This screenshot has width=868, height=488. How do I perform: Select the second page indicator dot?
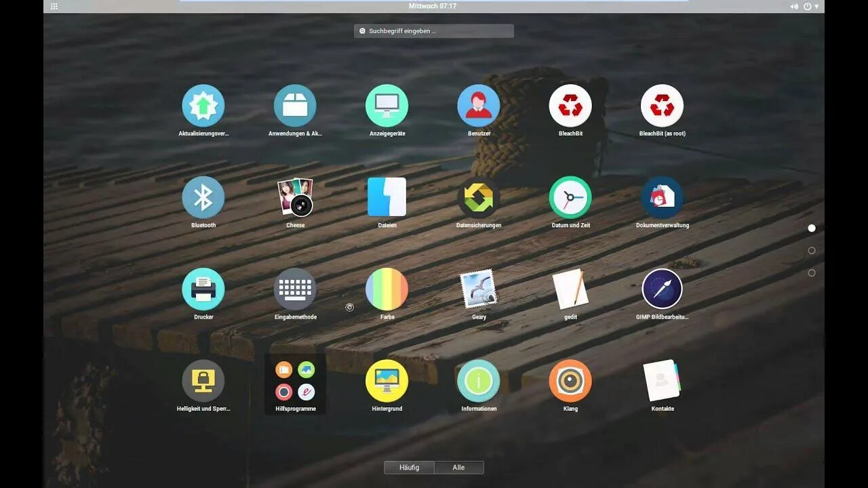click(x=812, y=250)
